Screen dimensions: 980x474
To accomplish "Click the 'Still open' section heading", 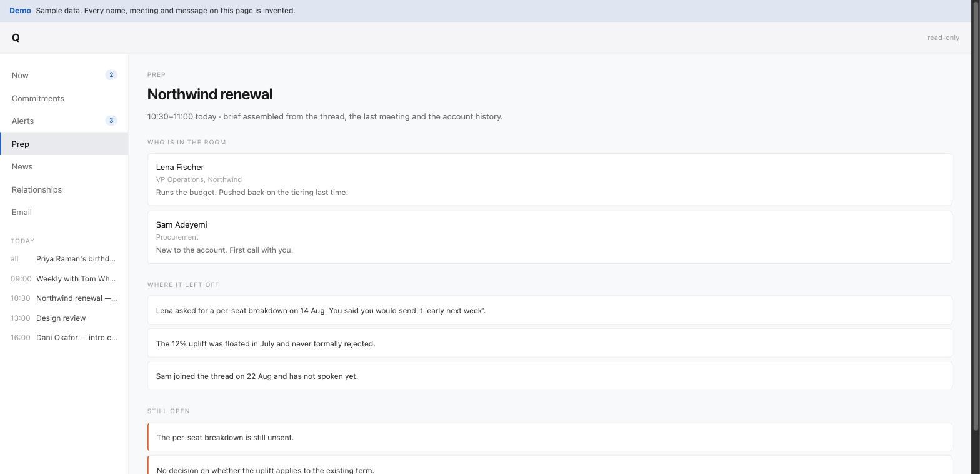I will pyautogui.click(x=169, y=411).
